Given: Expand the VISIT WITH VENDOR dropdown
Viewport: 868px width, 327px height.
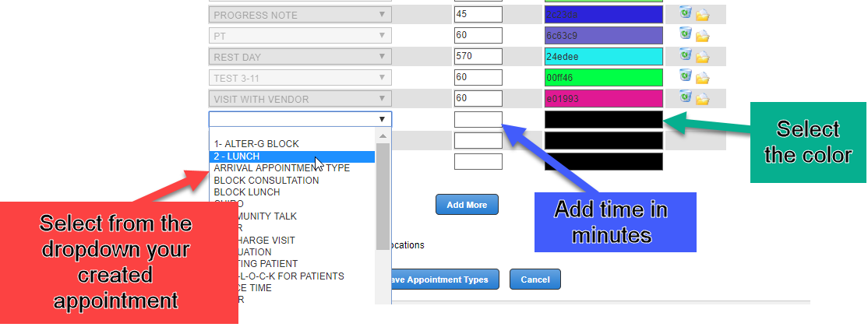Looking at the screenshot, I should pyautogui.click(x=300, y=99).
